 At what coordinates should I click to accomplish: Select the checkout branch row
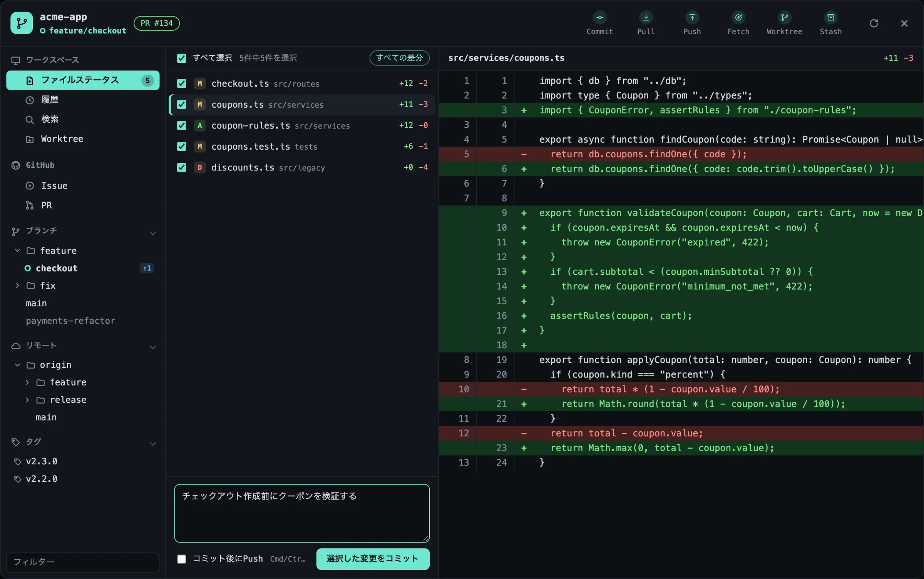[x=83, y=268]
